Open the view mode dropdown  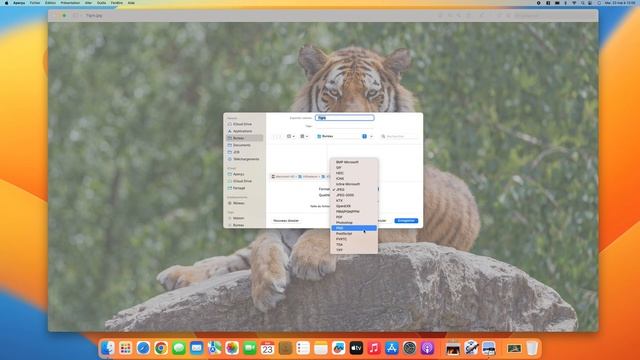pyautogui.click(x=291, y=136)
